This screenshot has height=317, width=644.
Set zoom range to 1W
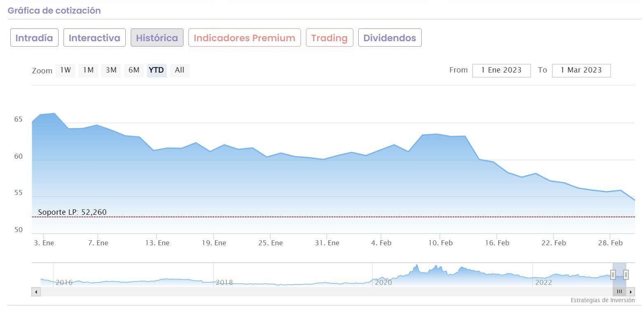point(66,70)
